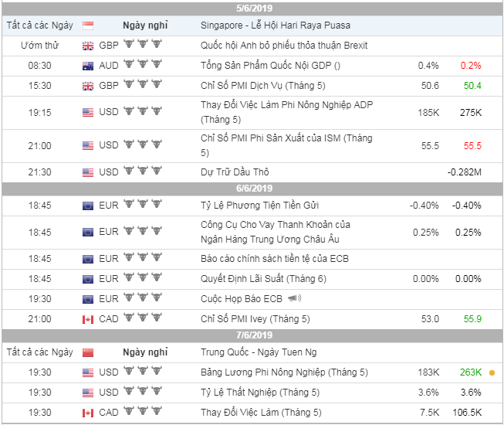504x425 pixels.
Task: Click Canadian flag in Chỉ Số PMI Ivey row
Action: click(88, 319)
